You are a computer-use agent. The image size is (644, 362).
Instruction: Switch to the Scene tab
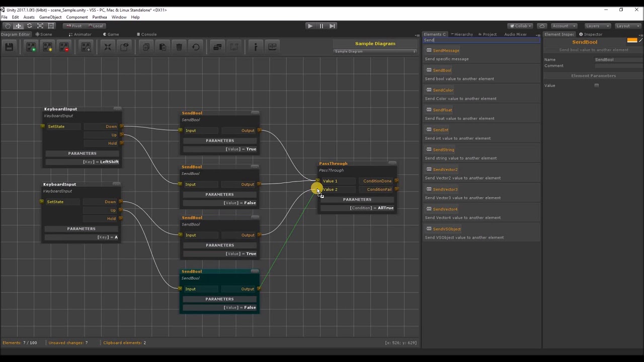44,34
